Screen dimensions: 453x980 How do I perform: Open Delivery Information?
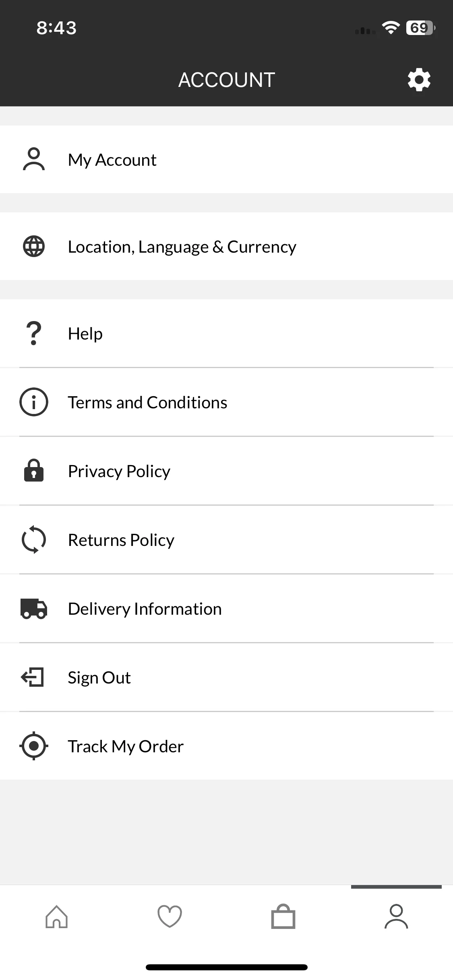tap(226, 608)
